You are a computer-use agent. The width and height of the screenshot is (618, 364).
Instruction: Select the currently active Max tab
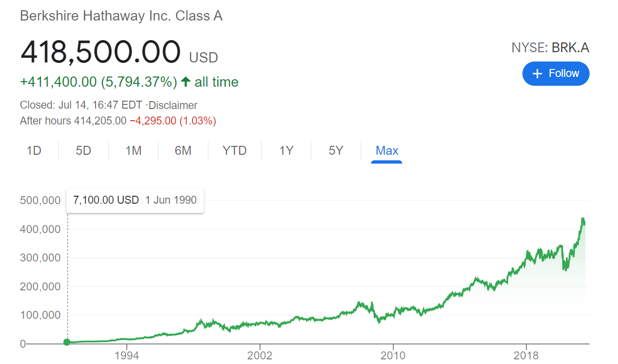(387, 150)
